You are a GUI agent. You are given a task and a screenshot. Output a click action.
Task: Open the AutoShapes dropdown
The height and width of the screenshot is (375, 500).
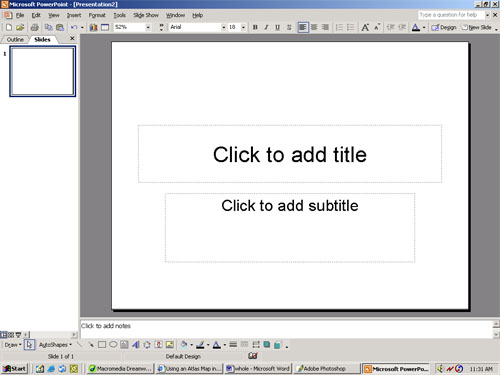(55, 345)
